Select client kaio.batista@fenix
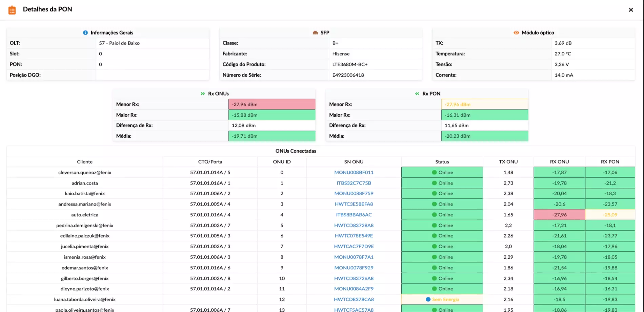Screen dimensions: 644x312 point(85,193)
